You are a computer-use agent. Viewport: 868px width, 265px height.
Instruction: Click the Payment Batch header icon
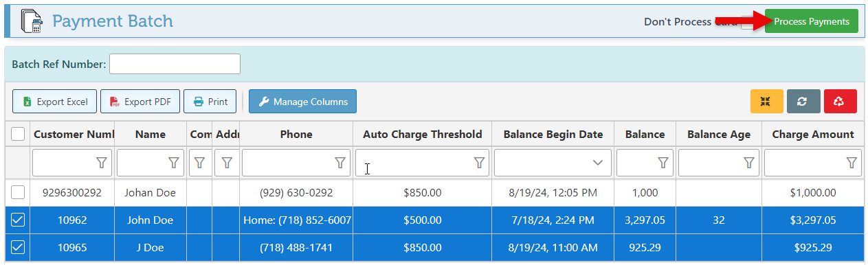pos(31,21)
